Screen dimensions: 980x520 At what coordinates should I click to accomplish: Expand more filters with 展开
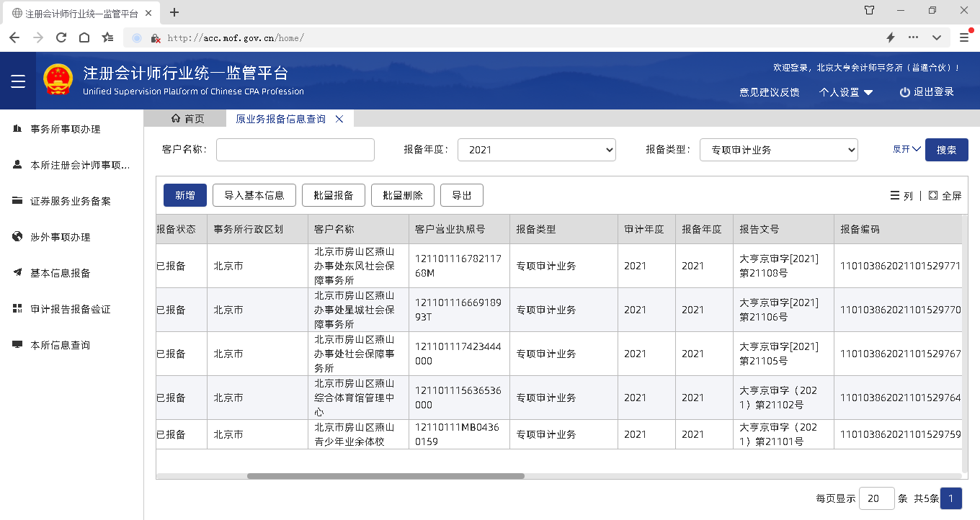[x=906, y=149]
